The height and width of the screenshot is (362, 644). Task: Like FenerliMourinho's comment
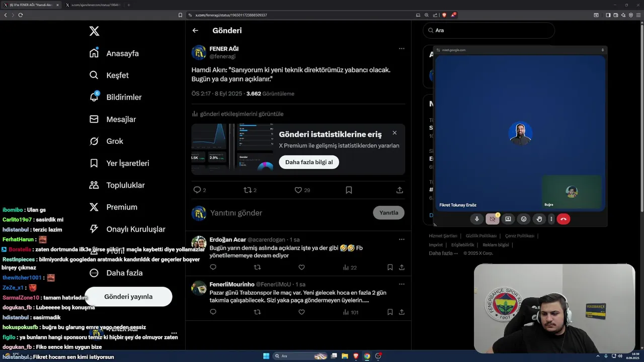[301, 312]
